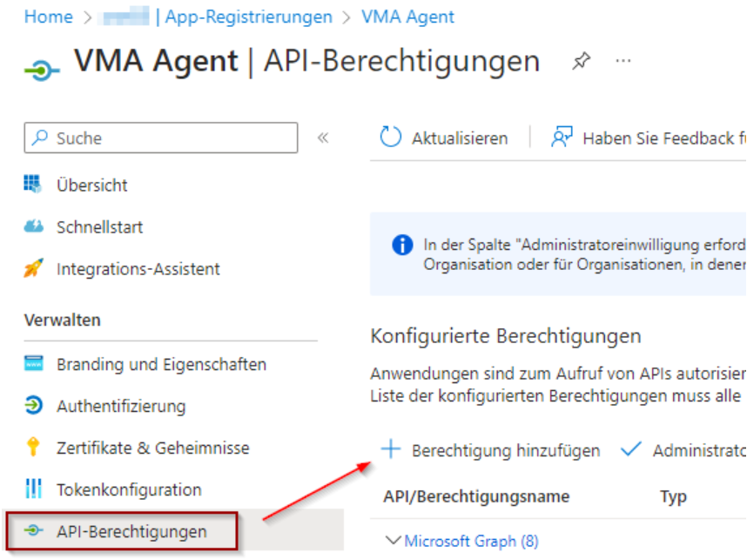Pin the VMA Agent blade
747x560 pixels.
click(x=582, y=61)
